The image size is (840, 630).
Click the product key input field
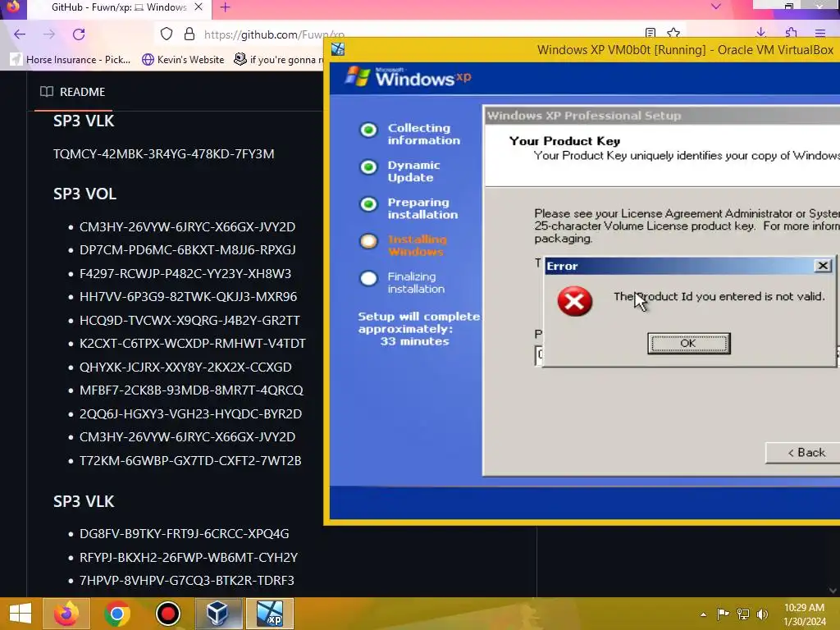(540, 355)
